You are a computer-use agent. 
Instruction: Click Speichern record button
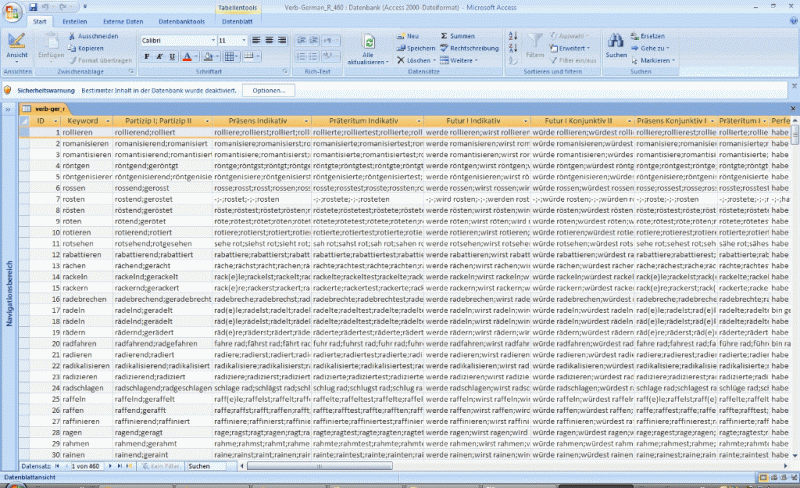pos(416,48)
